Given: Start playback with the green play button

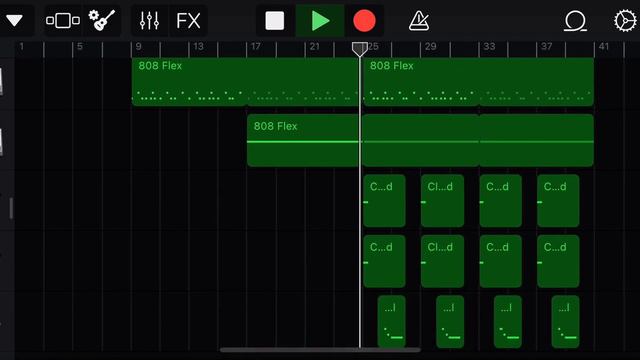Looking at the screenshot, I should tap(320, 21).
